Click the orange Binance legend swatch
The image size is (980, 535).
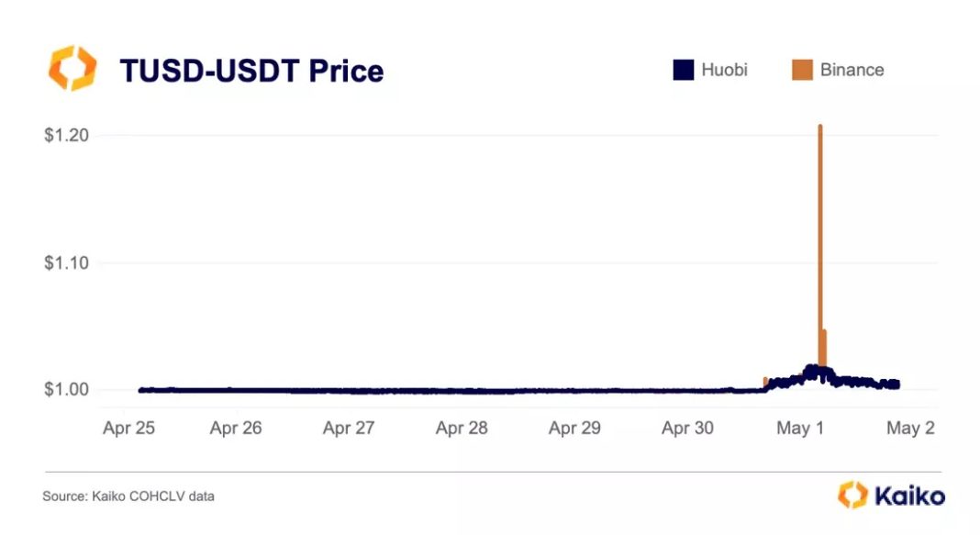(802, 70)
